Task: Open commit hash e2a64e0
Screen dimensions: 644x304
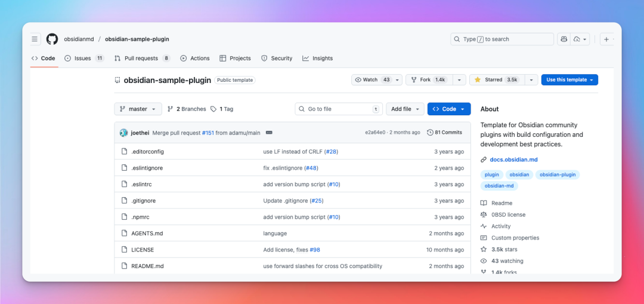Action: pyautogui.click(x=375, y=133)
